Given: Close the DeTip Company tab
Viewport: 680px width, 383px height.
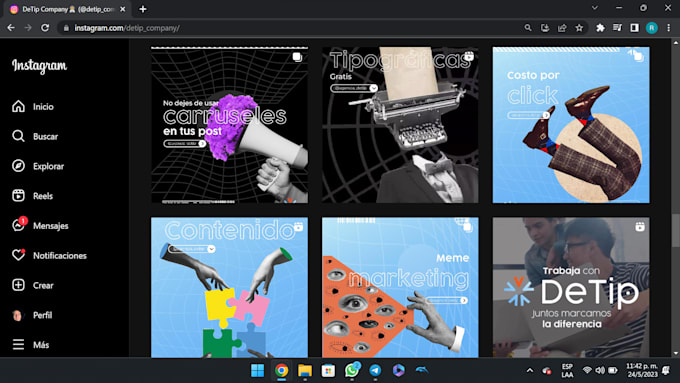Looking at the screenshot, I should tap(123, 9).
